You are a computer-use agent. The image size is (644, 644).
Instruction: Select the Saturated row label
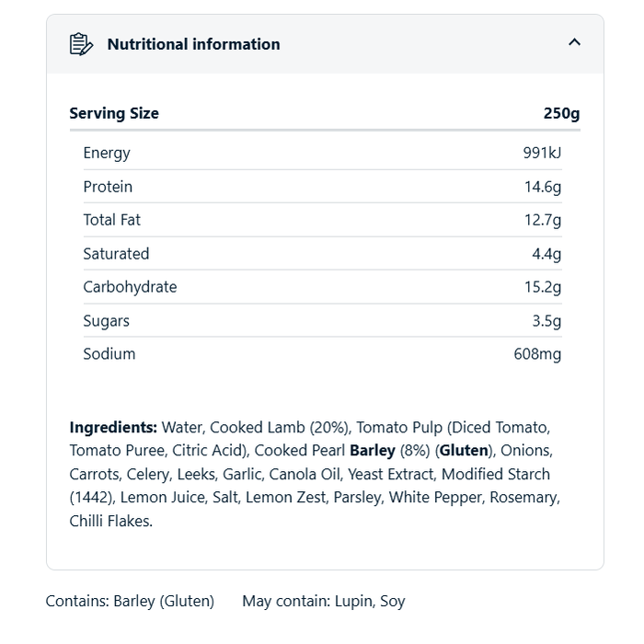point(116,254)
